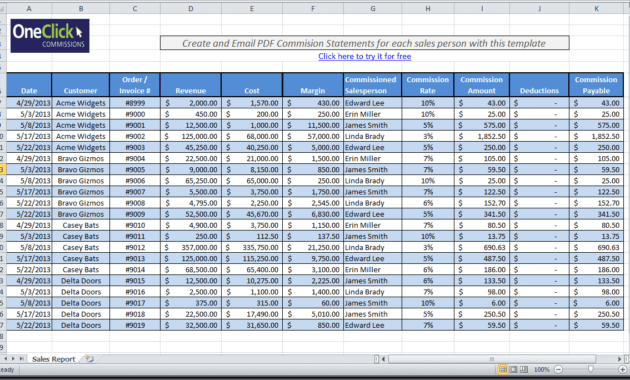Select the 10% rate cell in order #9011 row
The width and height of the screenshot is (630, 380).
click(428, 236)
